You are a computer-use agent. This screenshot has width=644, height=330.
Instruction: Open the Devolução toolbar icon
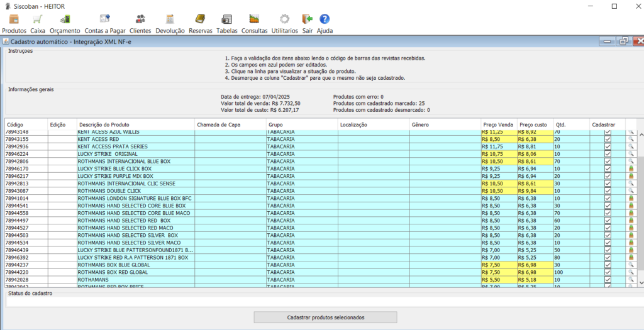(170, 19)
